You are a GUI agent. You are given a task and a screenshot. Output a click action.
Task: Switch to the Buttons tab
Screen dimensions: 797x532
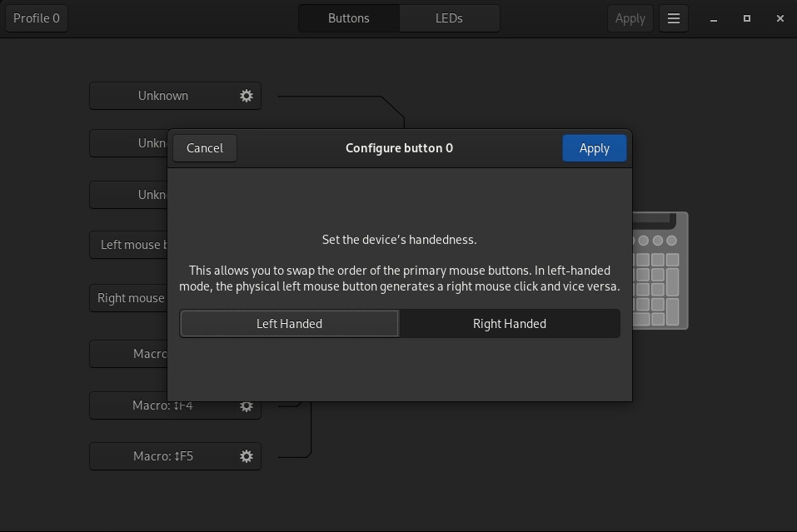[348, 17]
